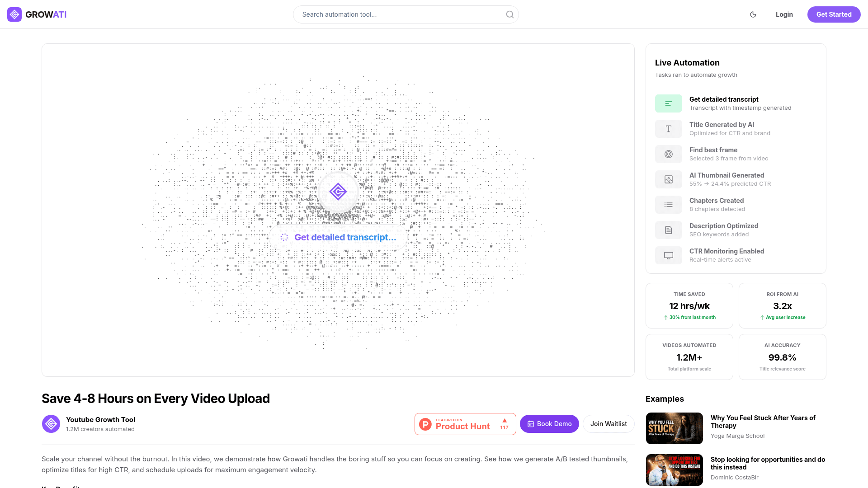The width and height of the screenshot is (868, 488).
Task: Click the Find best frame target icon
Action: coord(669,154)
